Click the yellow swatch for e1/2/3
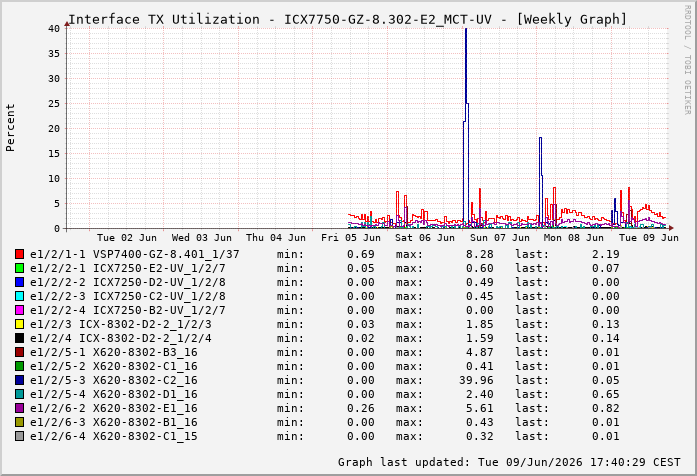The height and width of the screenshot is (476, 697). [x=19, y=324]
